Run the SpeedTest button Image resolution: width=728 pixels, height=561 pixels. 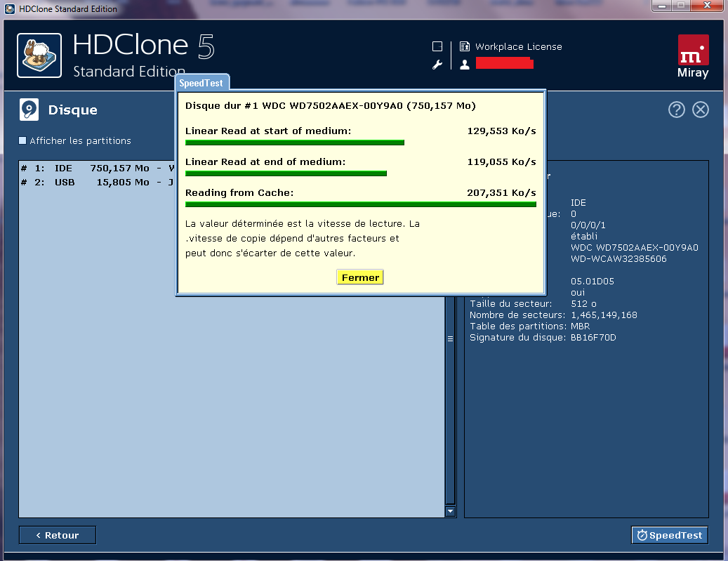[670, 535]
